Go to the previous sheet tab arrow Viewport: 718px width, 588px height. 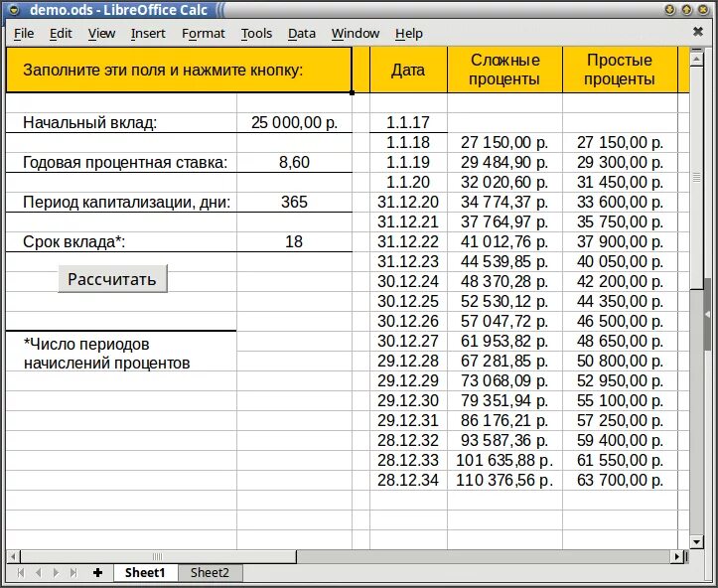point(39,572)
